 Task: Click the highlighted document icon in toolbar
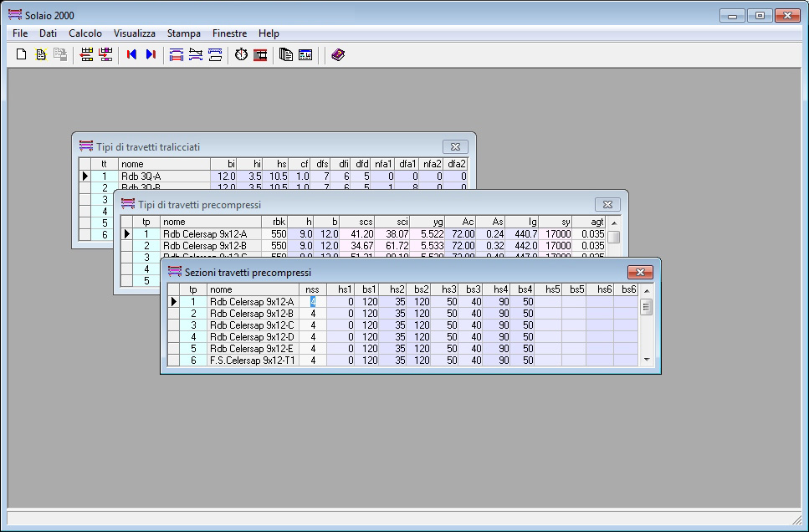click(x=41, y=54)
